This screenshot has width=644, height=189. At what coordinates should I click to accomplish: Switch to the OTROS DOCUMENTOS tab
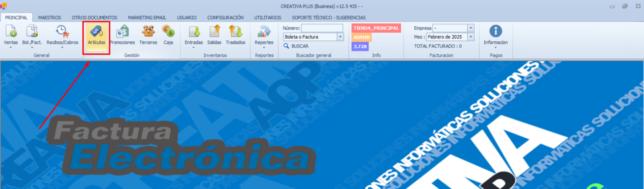click(x=94, y=18)
